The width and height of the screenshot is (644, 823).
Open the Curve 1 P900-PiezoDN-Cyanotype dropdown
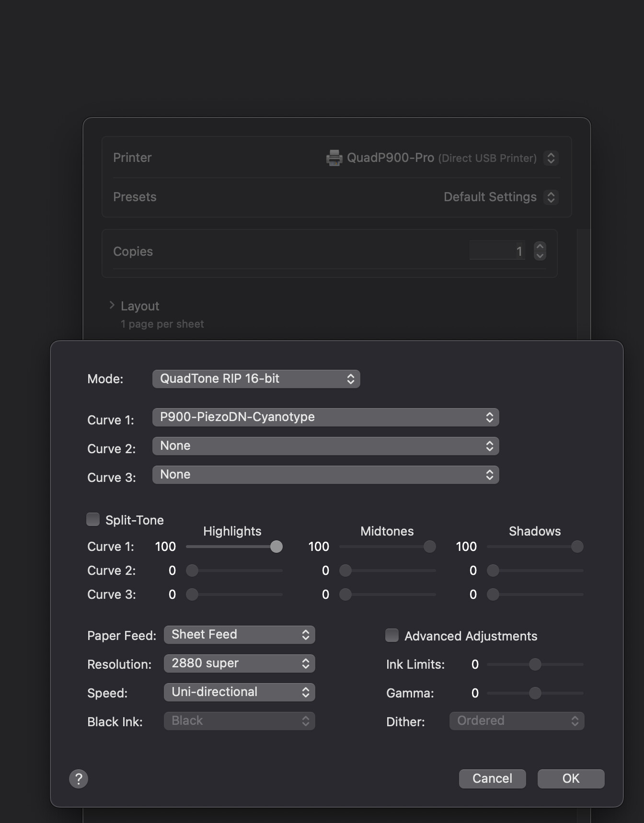coord(325,417)
